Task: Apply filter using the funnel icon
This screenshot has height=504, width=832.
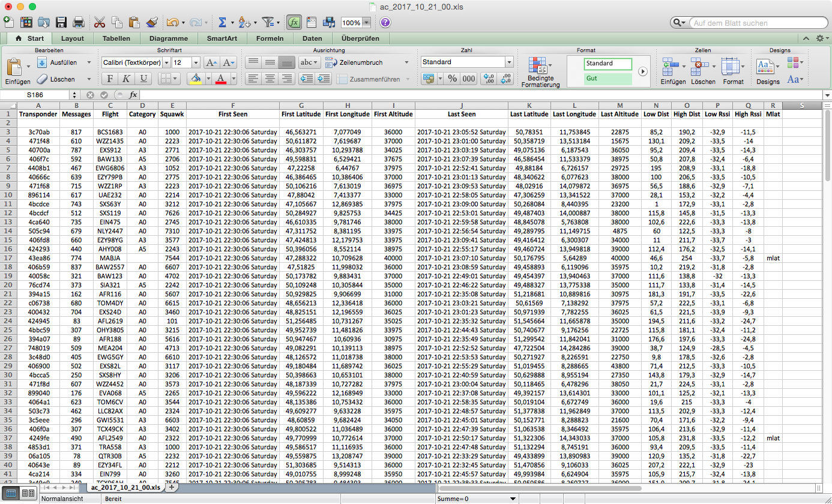Action: [268, 22]
